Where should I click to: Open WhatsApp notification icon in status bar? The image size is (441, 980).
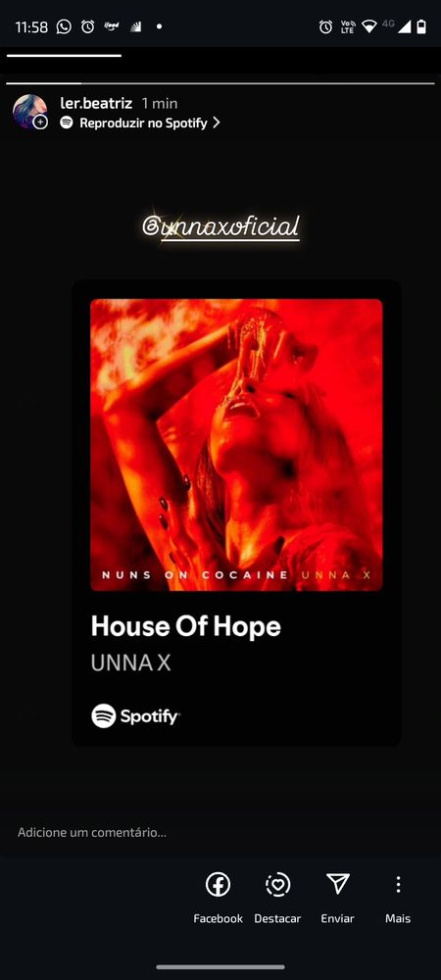point(64,26)
